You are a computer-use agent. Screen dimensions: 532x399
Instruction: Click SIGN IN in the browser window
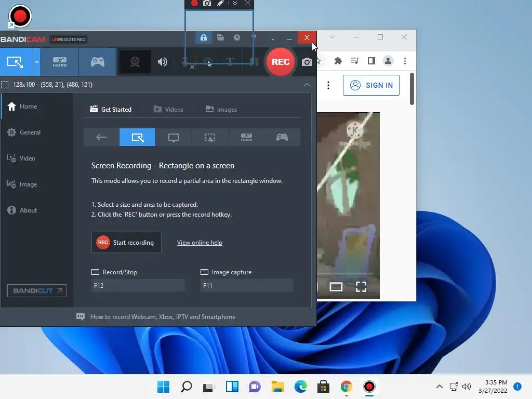[x=371, y=85]
